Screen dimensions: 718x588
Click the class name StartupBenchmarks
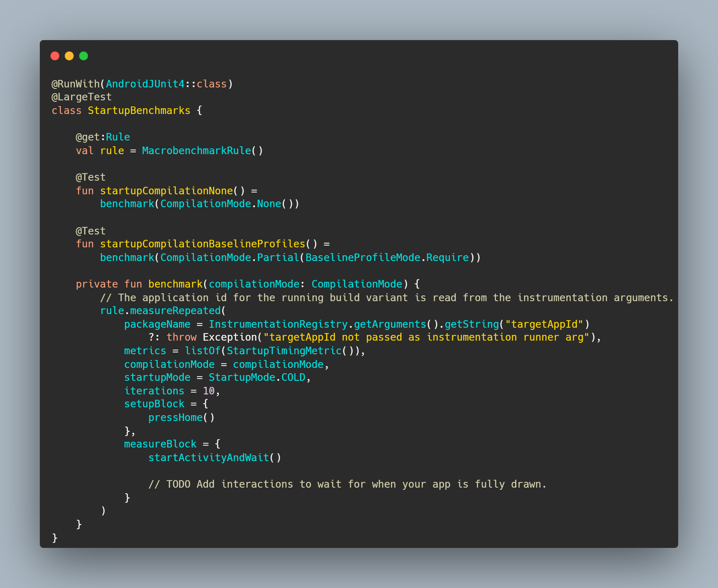(x=139, y=111)
